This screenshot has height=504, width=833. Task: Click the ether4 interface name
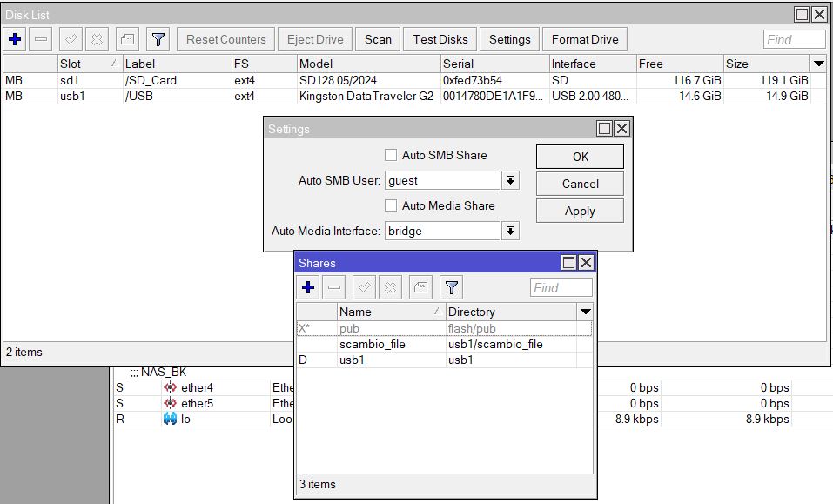coord(197,387)
